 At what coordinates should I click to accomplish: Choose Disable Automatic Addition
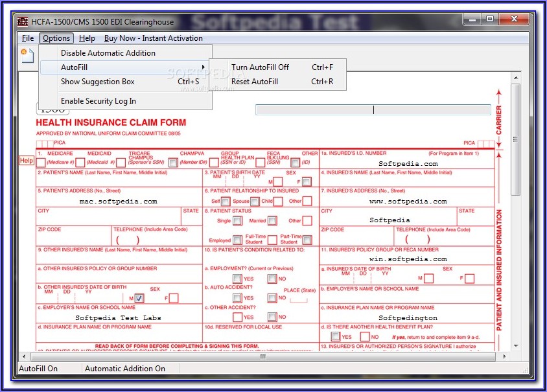point(108,53)
